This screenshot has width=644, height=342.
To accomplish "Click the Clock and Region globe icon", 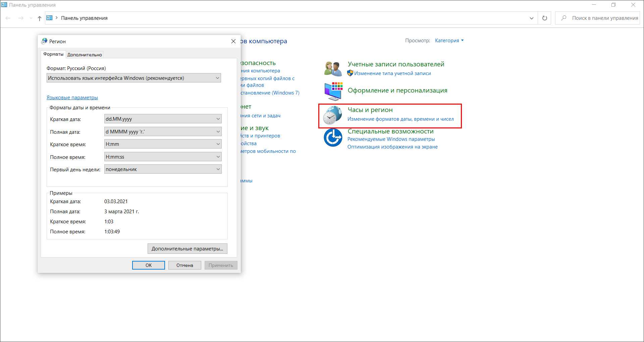I will click(332, 115).
